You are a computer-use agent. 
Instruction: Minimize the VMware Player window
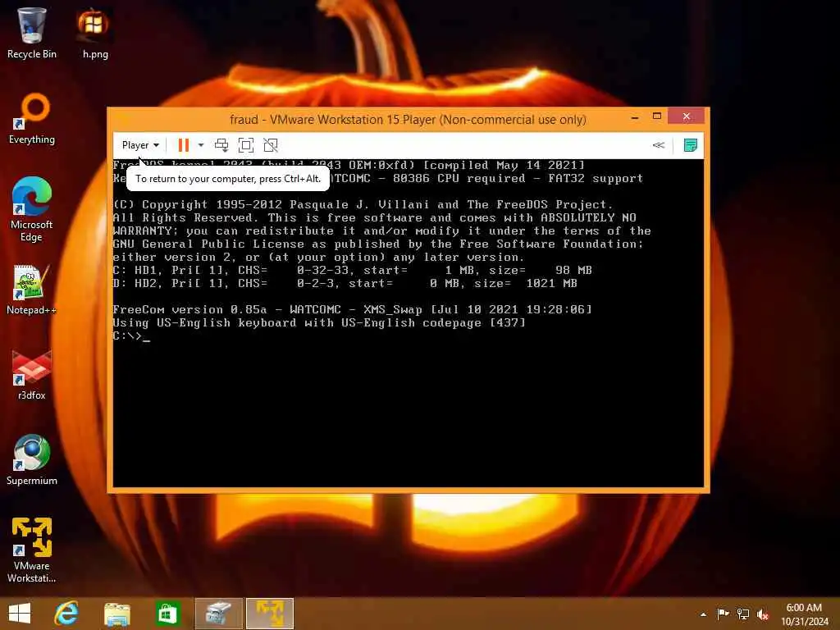tap(635, 116)
